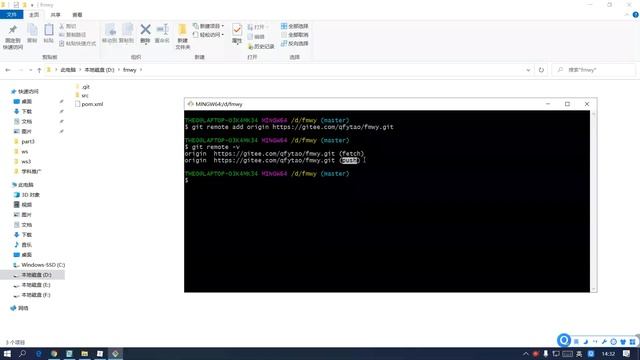Click the Git Bash taskbar icon
Image resolution: width=640 pixels, height=360 pixels.
pos(115,353)
